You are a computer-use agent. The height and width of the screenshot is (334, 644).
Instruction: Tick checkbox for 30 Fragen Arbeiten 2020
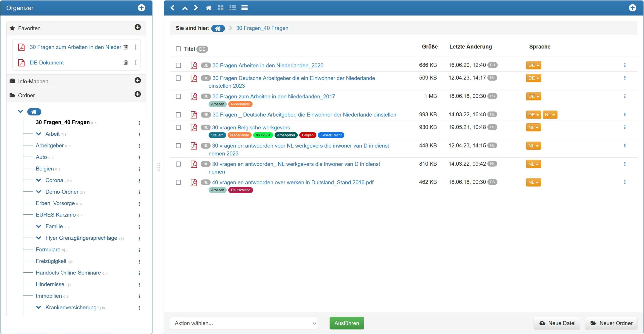178,65
